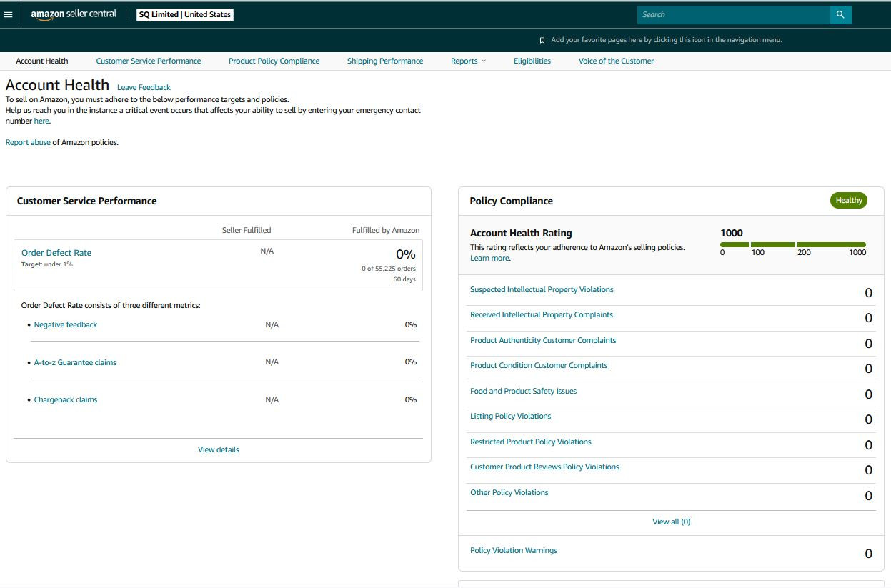
Task: Open Other Policy Violations link
Action: [x=509, y=492]
